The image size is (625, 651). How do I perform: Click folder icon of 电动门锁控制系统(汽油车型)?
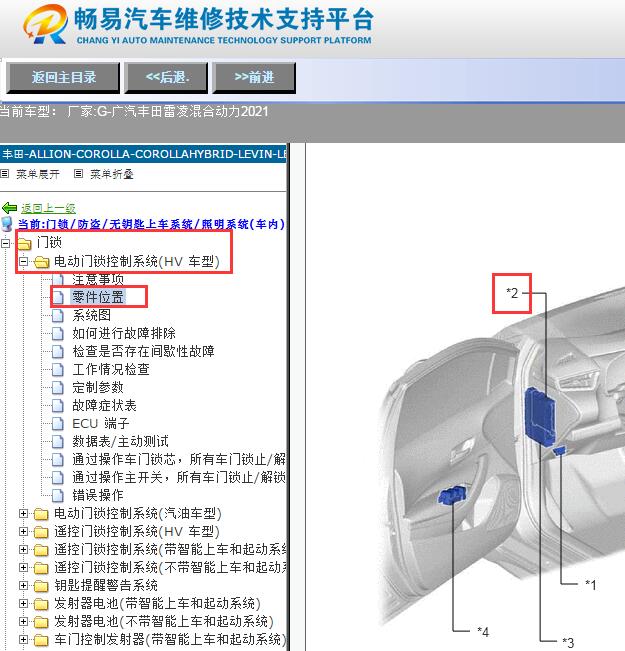click(42, 514)
